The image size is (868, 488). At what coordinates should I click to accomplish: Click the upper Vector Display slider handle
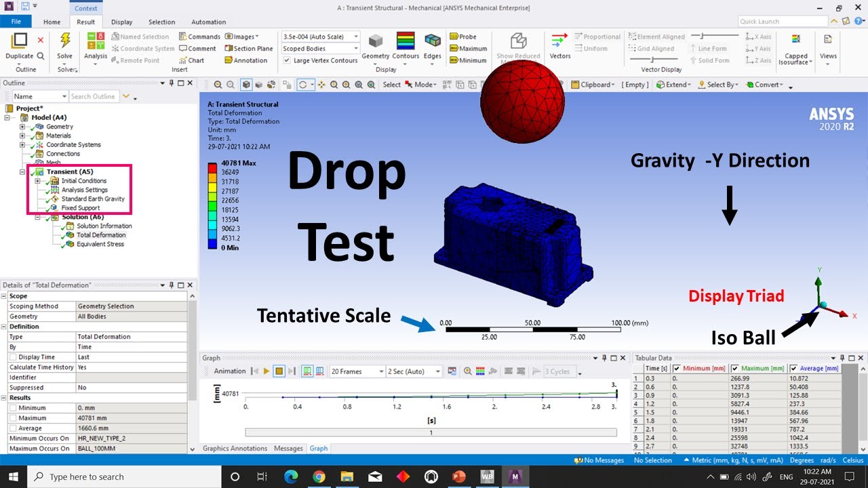tap(702, 35)
